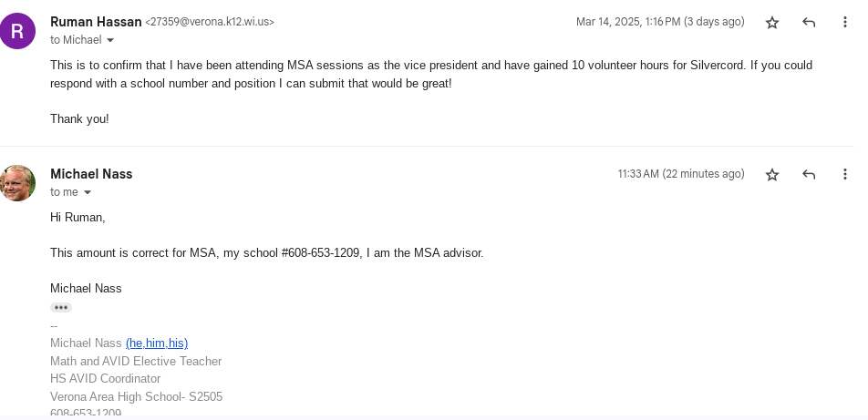Click Ruman Hassan's purple 'R' avatar
This screenshot has width=868, height=420.
pos(18,30)
